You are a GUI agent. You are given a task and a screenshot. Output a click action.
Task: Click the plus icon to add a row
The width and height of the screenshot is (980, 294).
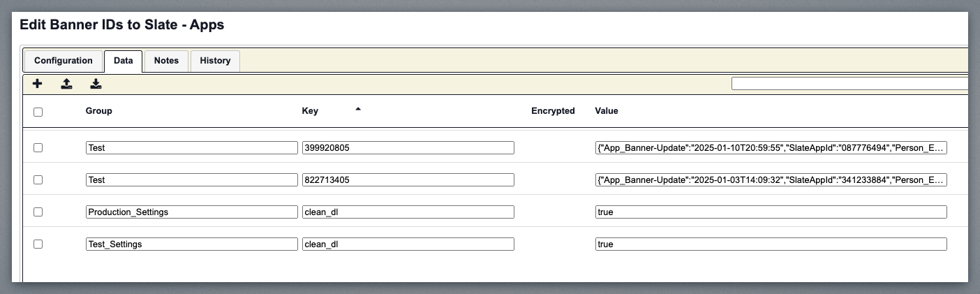[38, 84]
